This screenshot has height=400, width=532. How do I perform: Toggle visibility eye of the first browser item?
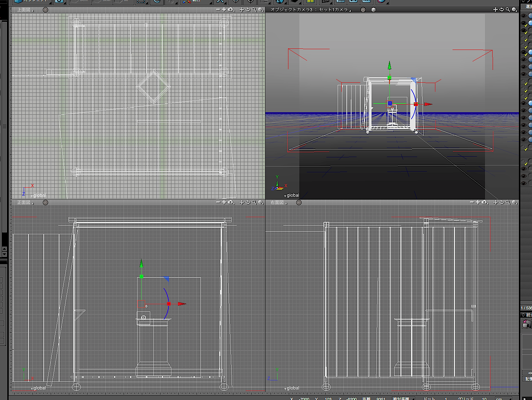click(x=524, y=16)
